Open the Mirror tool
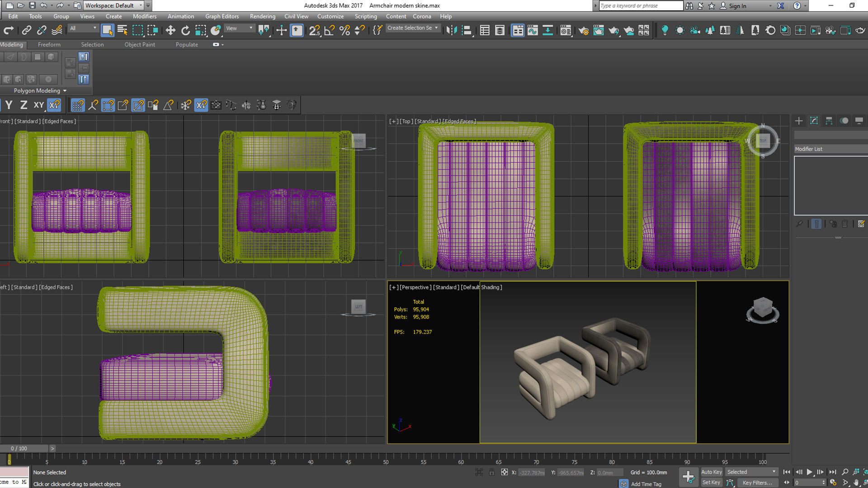 pyautogui.click(x=451, y=30)
